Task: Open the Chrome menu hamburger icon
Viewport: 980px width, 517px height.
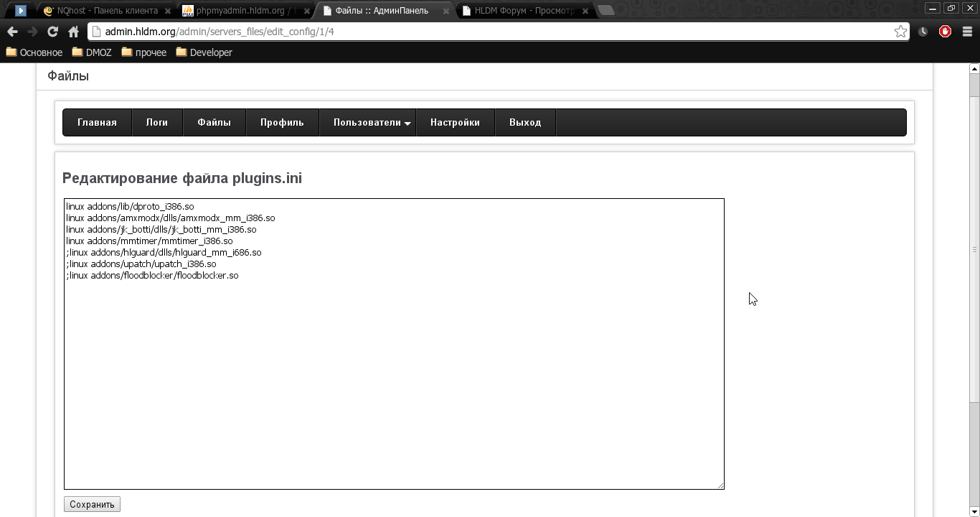Action: tap(966, 32)
